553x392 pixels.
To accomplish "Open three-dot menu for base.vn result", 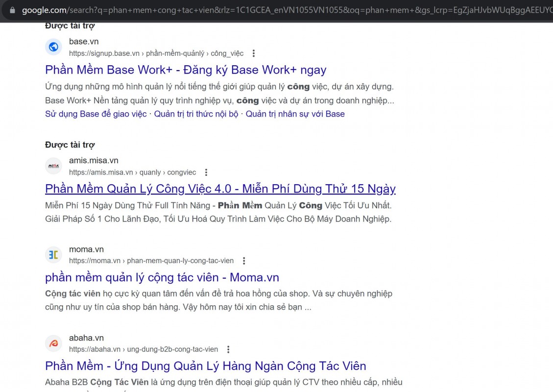I will click(254, 53).
